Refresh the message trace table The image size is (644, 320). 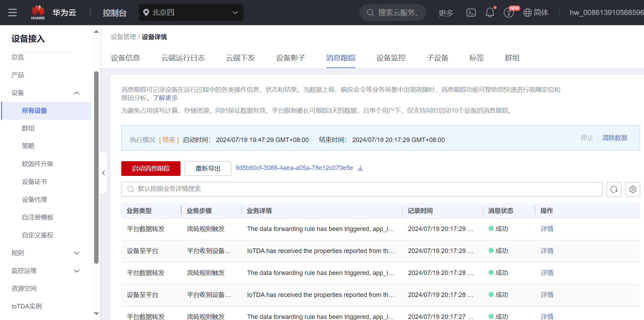614,189
